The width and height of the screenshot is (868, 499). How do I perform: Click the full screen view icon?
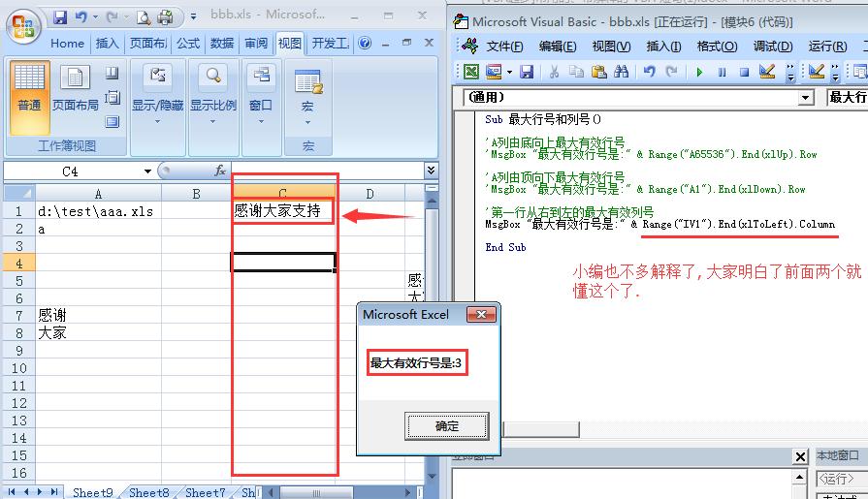tap(113, 122)
